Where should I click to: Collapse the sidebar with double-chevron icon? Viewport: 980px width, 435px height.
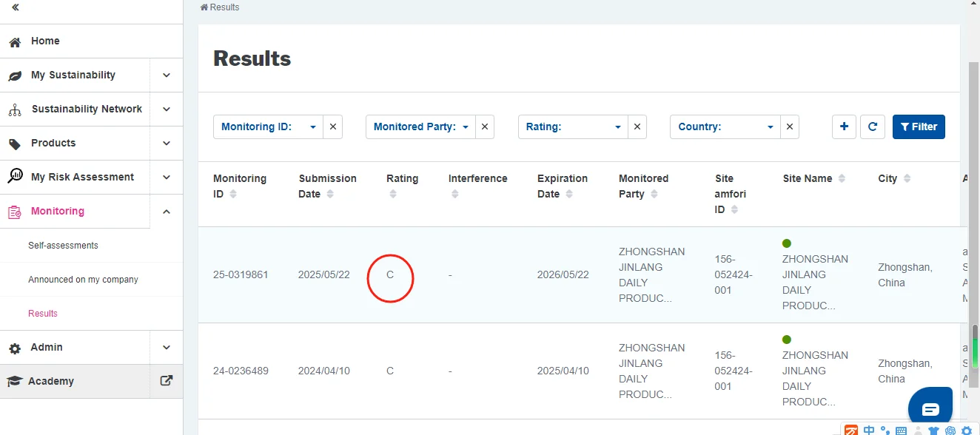(x=15, y=7)
